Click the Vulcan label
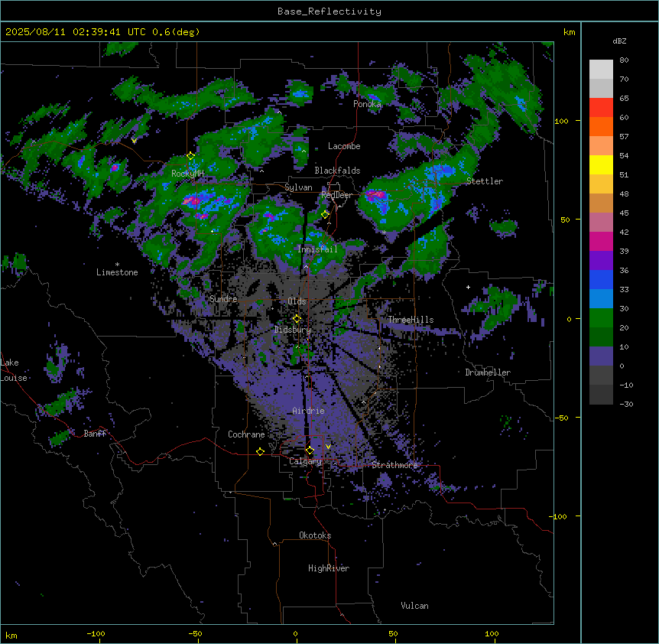The width and height of the screenshot is (659, 644). coord(414,606)
